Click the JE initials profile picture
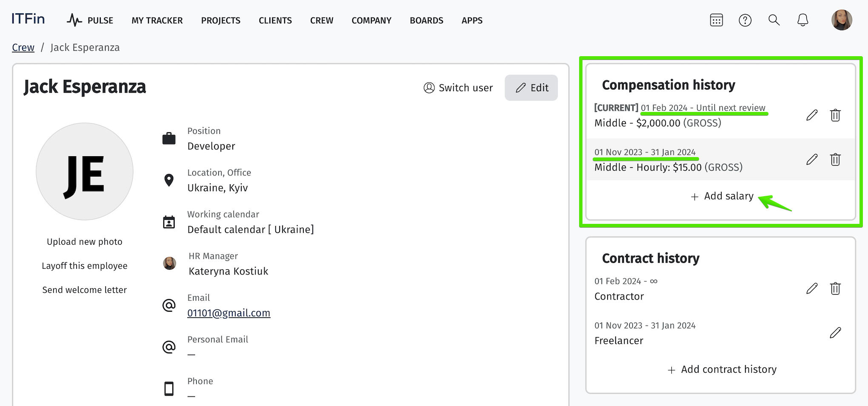The width and height of the screenshot is (868, 406). click(85, 172)
